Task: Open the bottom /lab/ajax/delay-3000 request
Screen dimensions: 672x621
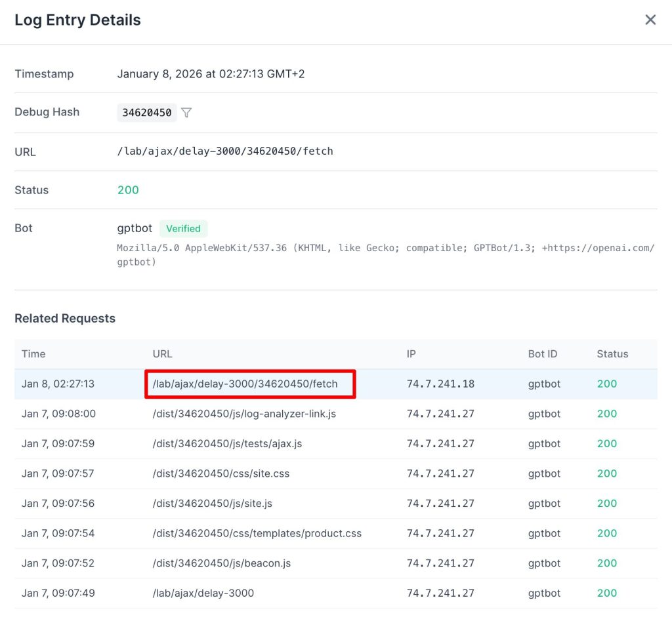Action: [203, 593]
